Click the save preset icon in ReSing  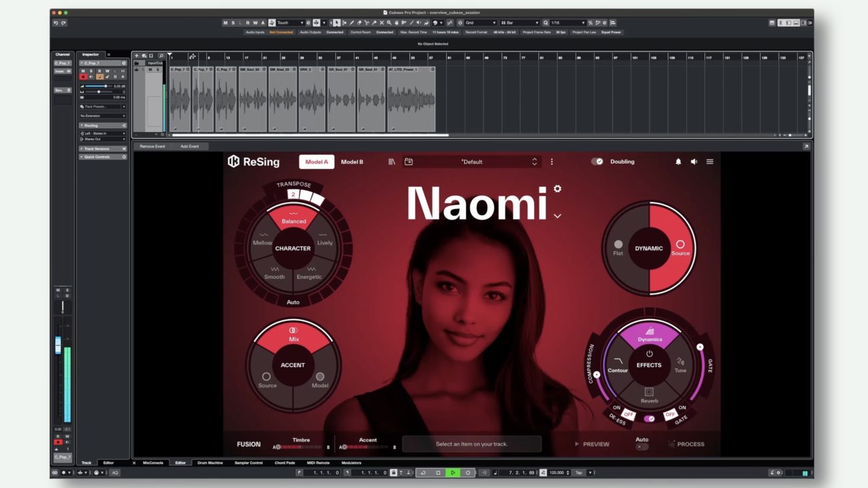point(409,162)
